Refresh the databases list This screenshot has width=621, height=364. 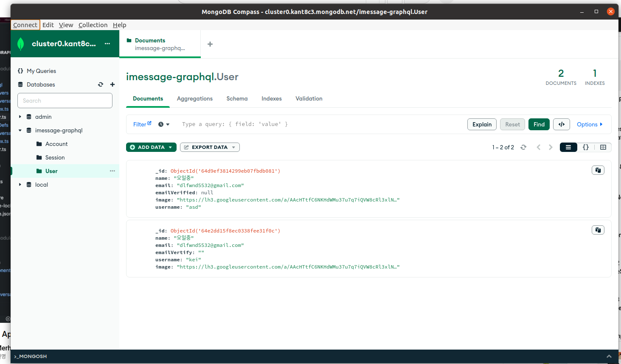101,84
